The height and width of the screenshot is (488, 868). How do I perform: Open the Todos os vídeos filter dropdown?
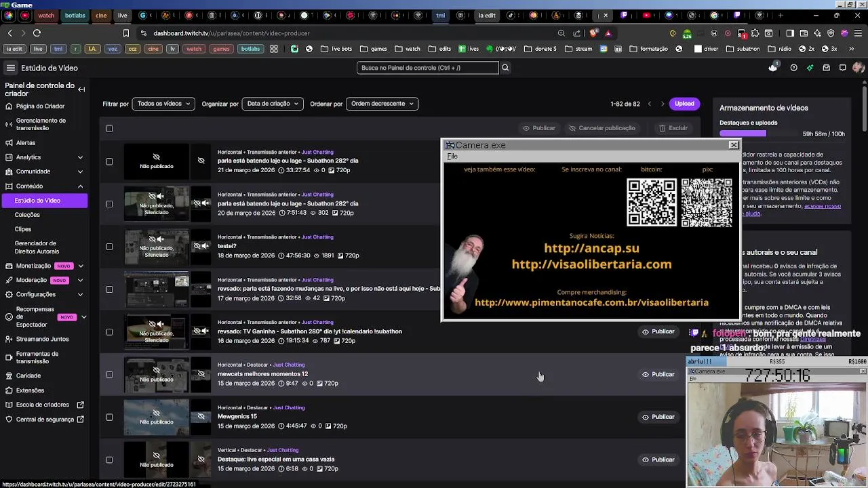click(163, 104)
